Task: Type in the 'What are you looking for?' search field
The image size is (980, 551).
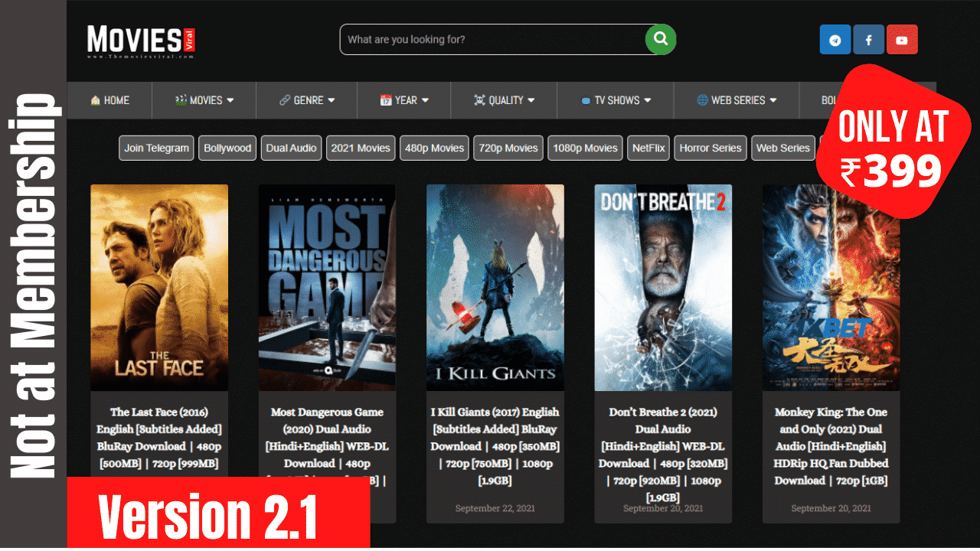Action: point(490,39)
